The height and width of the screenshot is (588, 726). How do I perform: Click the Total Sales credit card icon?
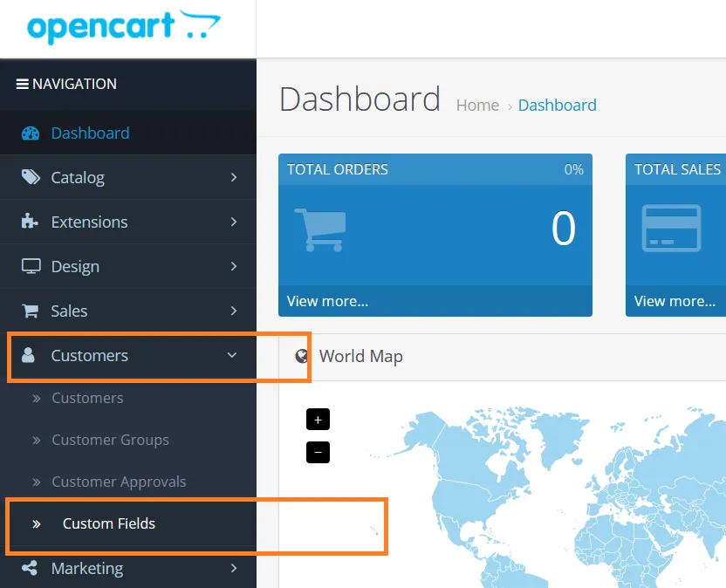(x=671, y=229)
